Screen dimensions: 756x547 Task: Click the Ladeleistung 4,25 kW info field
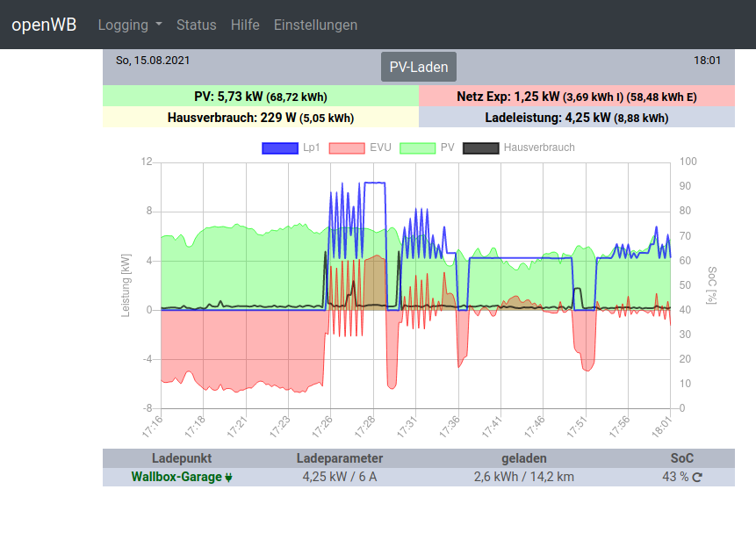(577, 118)
